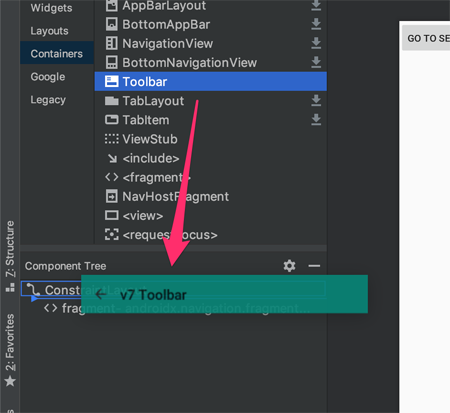This screenshot has height=413, width=450.
Task: Select the Widgets palette category
Action: (x=51, y=8)
